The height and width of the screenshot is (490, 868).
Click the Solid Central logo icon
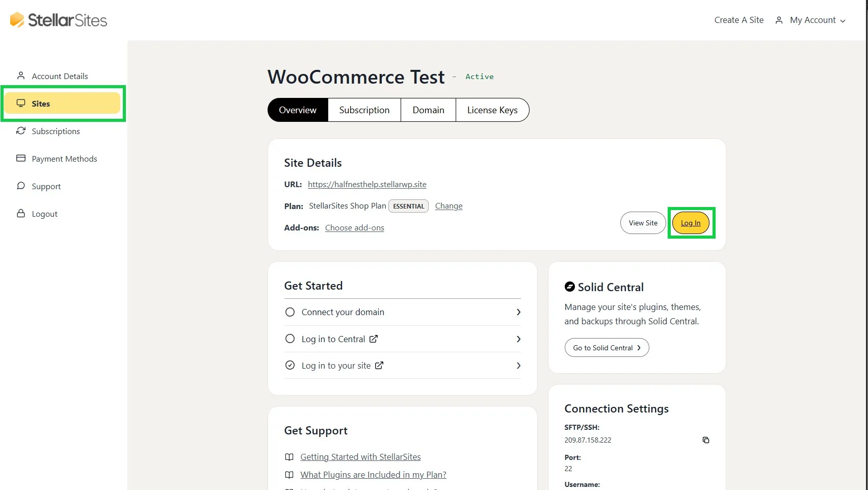coord(570,287)
